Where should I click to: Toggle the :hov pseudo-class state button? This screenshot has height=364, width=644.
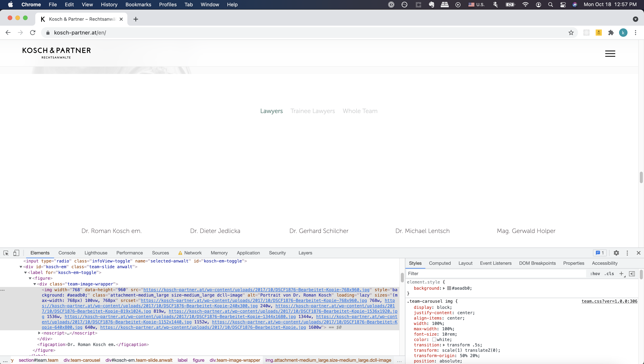pos(595,274)
